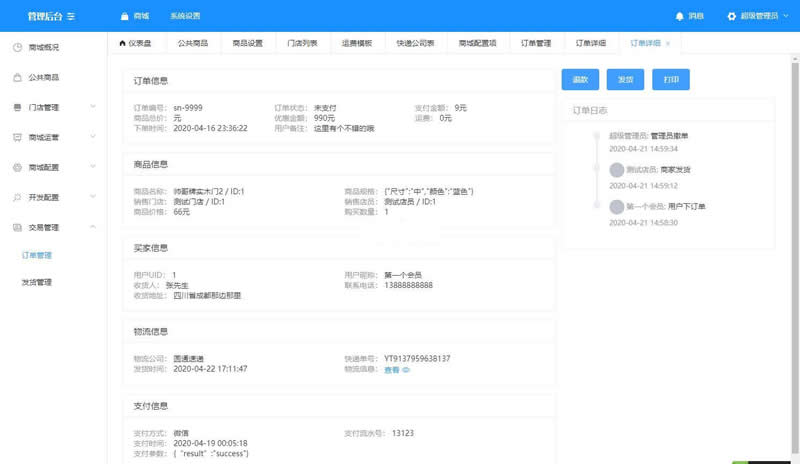This screenshot has width=800, height=464.
Task: Click the settings gear icon next to 超级管理员
Action: point(732,16)
